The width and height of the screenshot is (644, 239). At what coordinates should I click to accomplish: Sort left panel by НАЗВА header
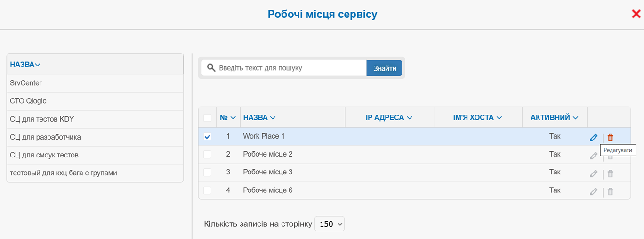[25, 64]
